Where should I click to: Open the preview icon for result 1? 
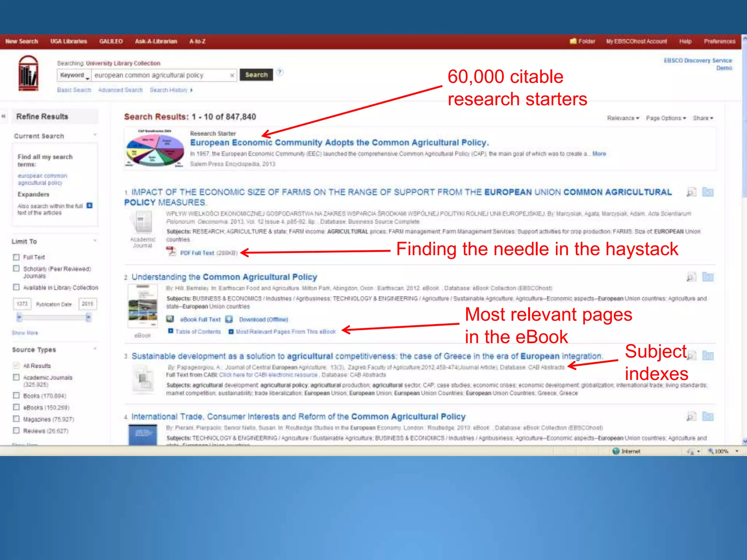[691, 192]
